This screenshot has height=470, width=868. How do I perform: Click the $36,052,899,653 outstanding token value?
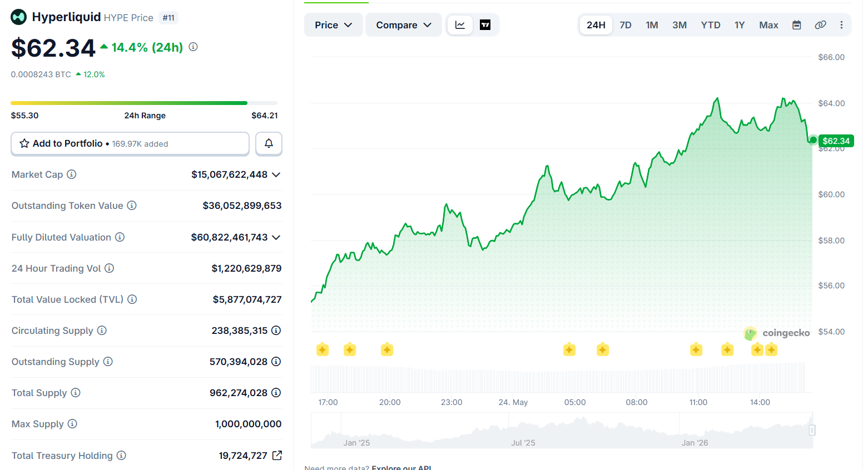(x=242, y=206)
